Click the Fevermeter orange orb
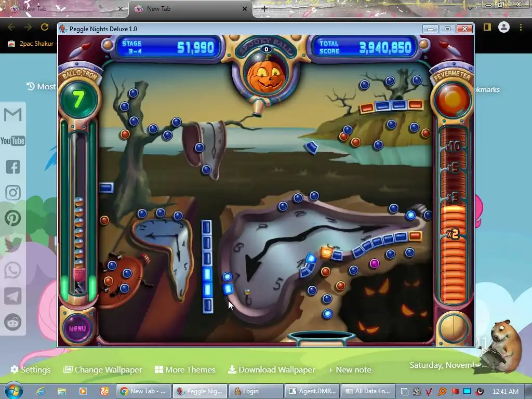Viewport: 532px width, 399px height. 453,99
